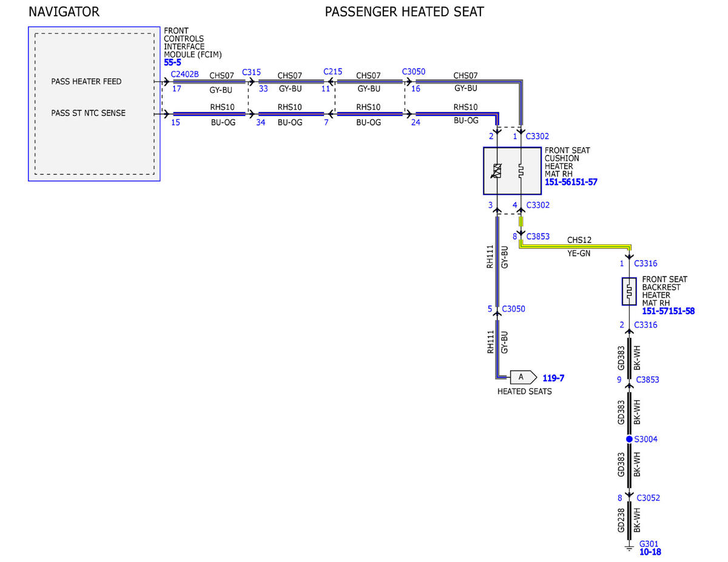The image size is (728, 562).
Task: Click the FRONT CONTROLS INTERFACE MODULE (FCIM) label
Action: [193, 42]
